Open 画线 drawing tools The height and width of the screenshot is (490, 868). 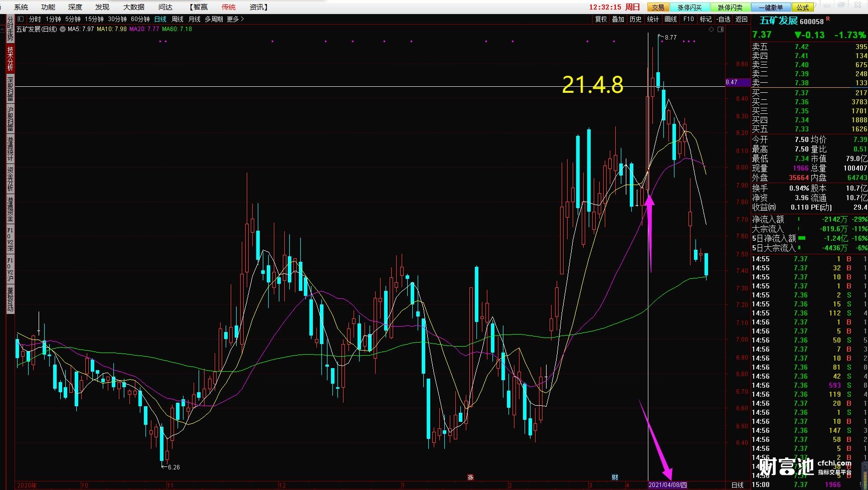(670, 19)
